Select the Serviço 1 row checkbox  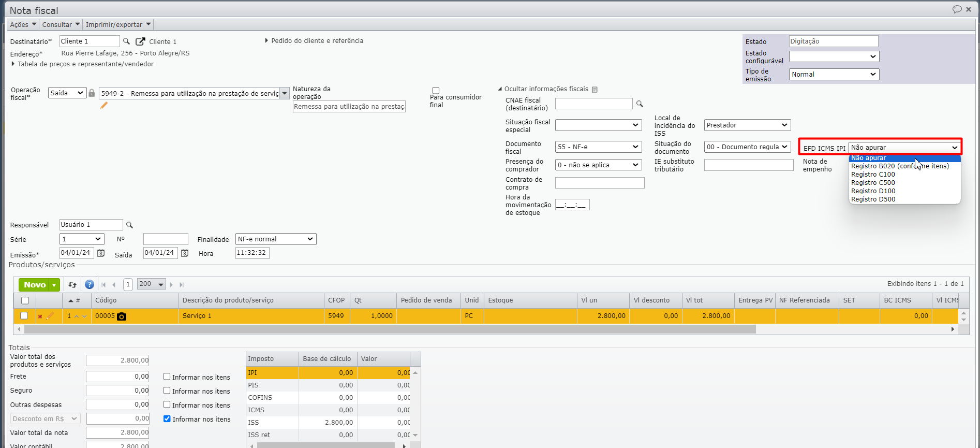tap(24, 316)
